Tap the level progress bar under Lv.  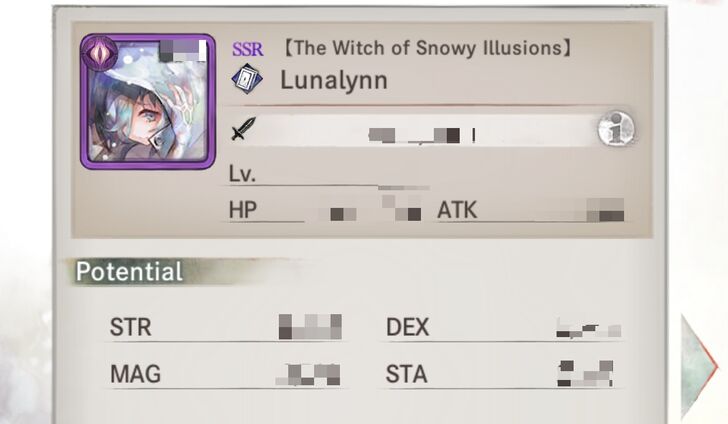(403, 188)
